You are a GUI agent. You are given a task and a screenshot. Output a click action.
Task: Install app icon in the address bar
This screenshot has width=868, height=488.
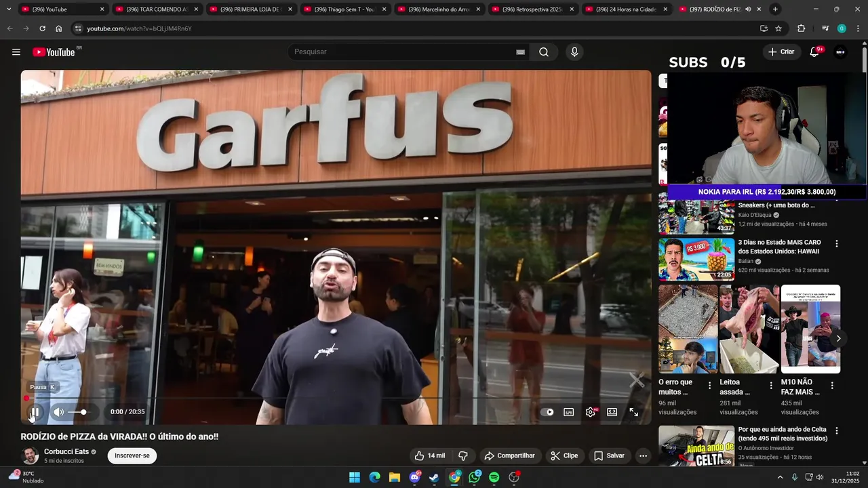[764, 28]
